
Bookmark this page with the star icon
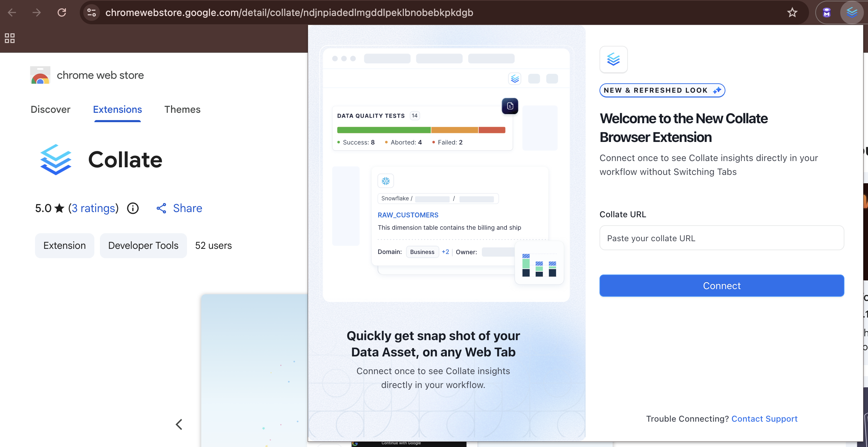tap(792, 13)
